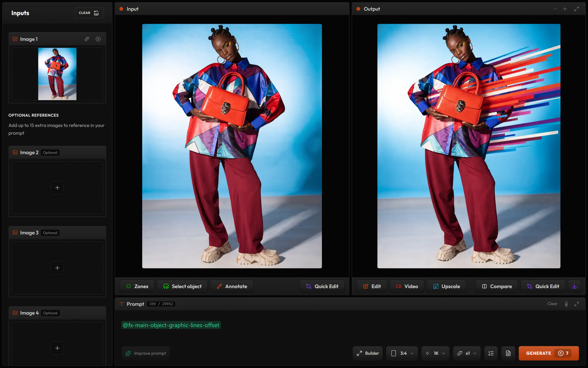Click the Image 2 Optional label
The width and height of the screenshot is (588, 368).
(50, 153)
